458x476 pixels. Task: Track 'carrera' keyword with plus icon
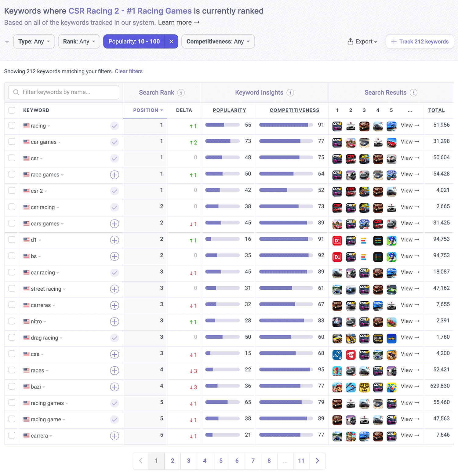click(x=114, y=436)
